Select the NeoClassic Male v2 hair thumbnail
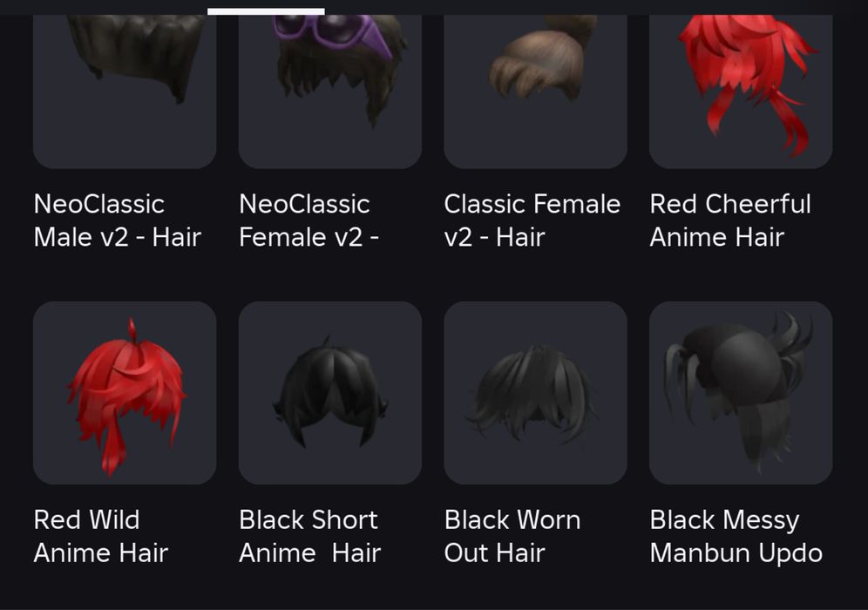Image resolution: width=868 pixels, height=610 pixels. tap(125, 91)
